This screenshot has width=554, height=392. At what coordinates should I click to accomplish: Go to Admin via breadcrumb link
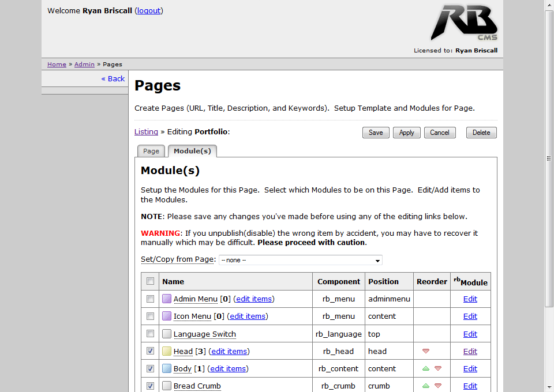pyautogui.click(x=84, y=64)
